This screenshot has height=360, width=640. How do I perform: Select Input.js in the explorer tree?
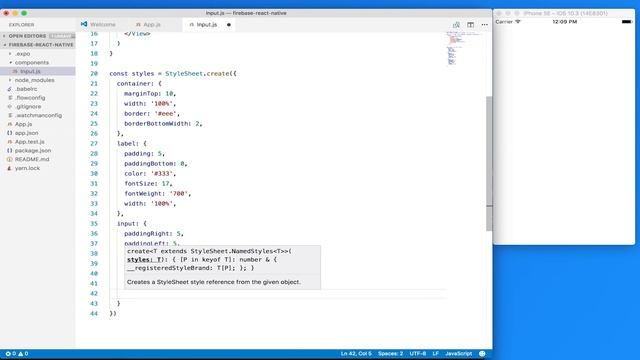30,71
